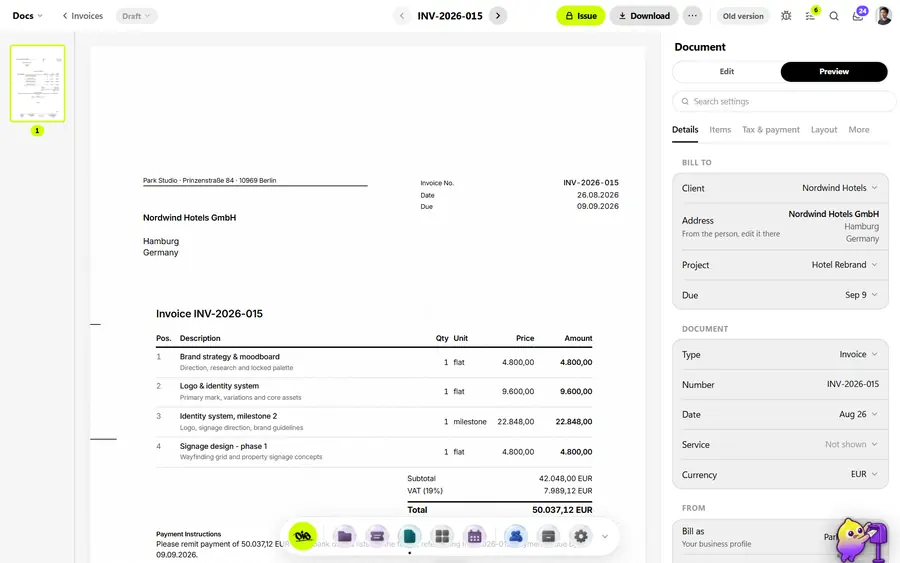Open the bug report icon
This screenshot has width=900, height=563.
point(786,16)
